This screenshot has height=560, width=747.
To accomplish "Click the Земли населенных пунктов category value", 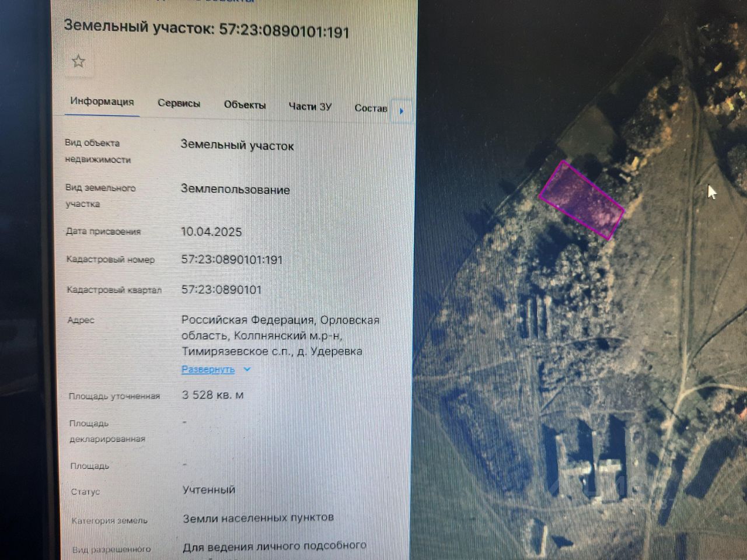I will [259, 517].
